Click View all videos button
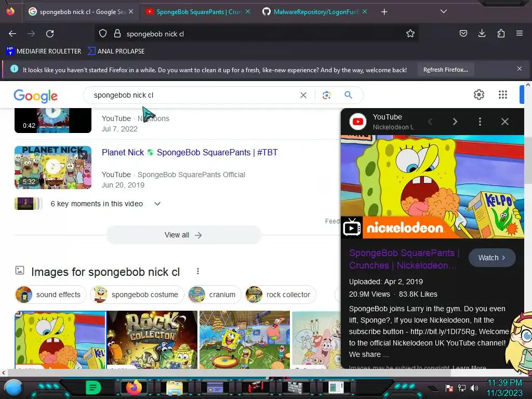This screenshot has width=532, height=399. coord(183,235)
